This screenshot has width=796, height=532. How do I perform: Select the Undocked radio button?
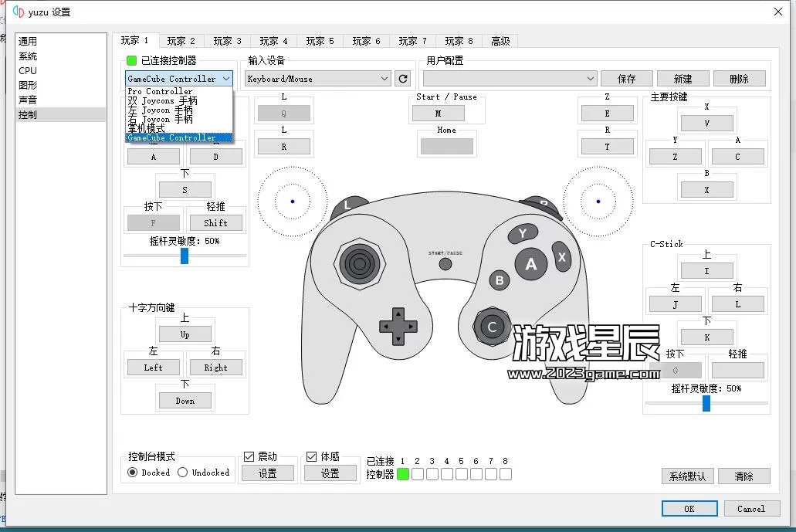coord(183,473)
